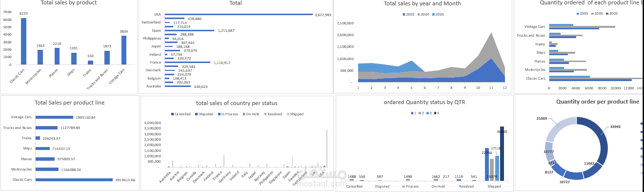Viewport: 644px width, 192px height.
Task: Click the Motorcycles bar valued 1166388.34
Action: (x=47, y=169)
